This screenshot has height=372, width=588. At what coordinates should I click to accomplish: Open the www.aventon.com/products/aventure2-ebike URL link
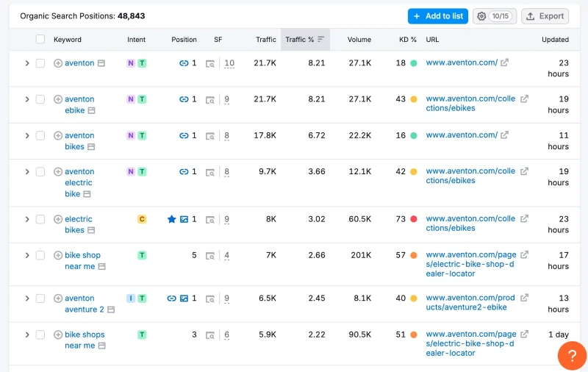pos(470,303)
